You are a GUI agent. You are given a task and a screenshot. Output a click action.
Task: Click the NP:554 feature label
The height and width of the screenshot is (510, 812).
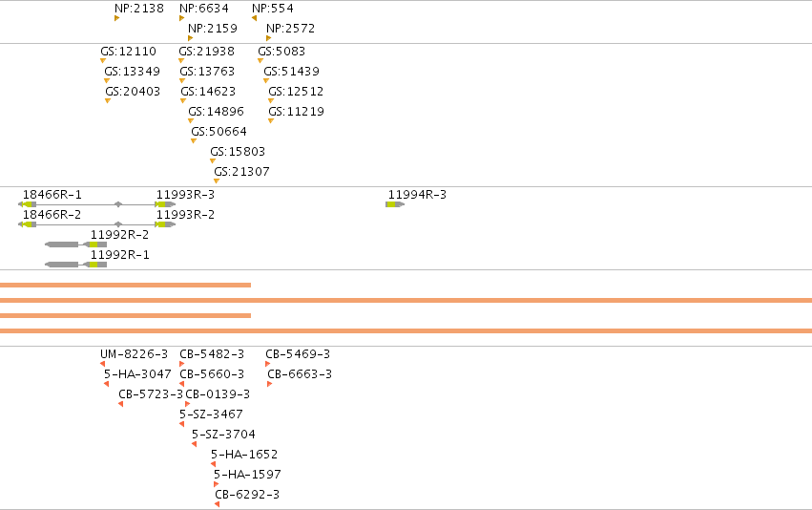(272, 9)
